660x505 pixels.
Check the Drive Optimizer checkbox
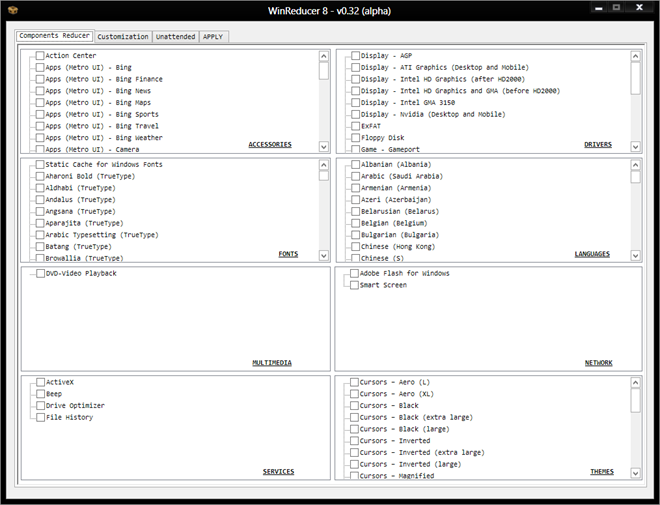[40, 406]
